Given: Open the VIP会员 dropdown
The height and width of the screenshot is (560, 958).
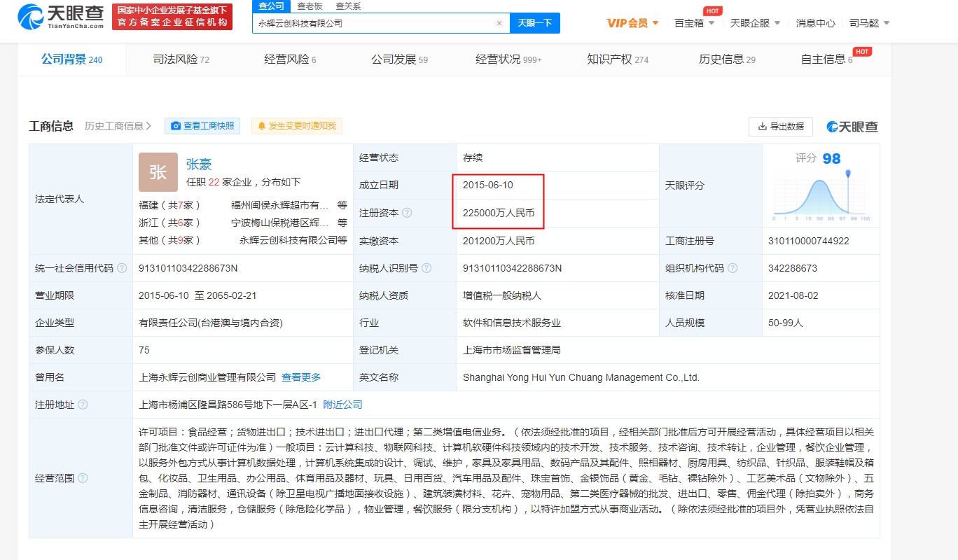Looking at the screenshot, I should pyautogui.click(x=632, y=23).
